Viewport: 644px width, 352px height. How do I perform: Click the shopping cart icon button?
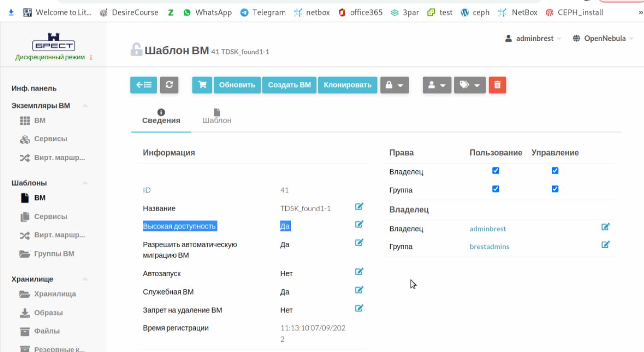click(202, 85)
